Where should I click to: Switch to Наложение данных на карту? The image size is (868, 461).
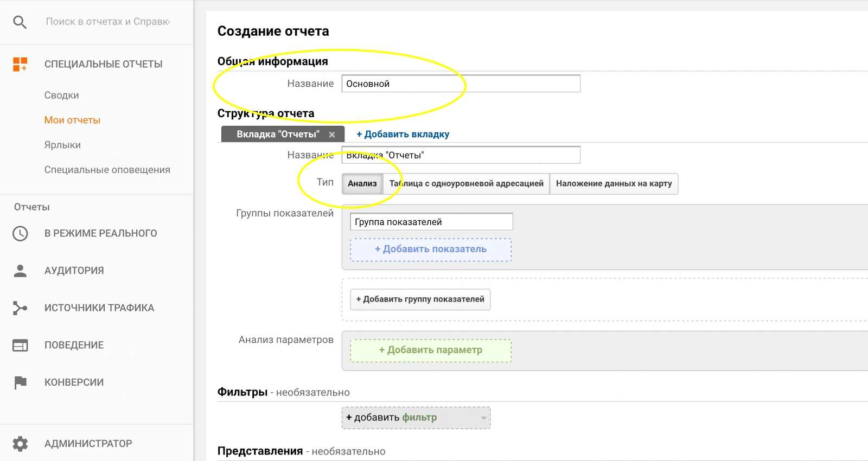[614, 184]
